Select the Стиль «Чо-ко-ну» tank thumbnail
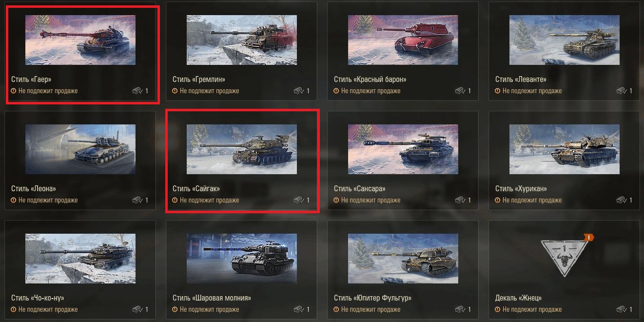The width and height of the screenshot is (644, 322). pyautogui.click(x=80, y=259)
